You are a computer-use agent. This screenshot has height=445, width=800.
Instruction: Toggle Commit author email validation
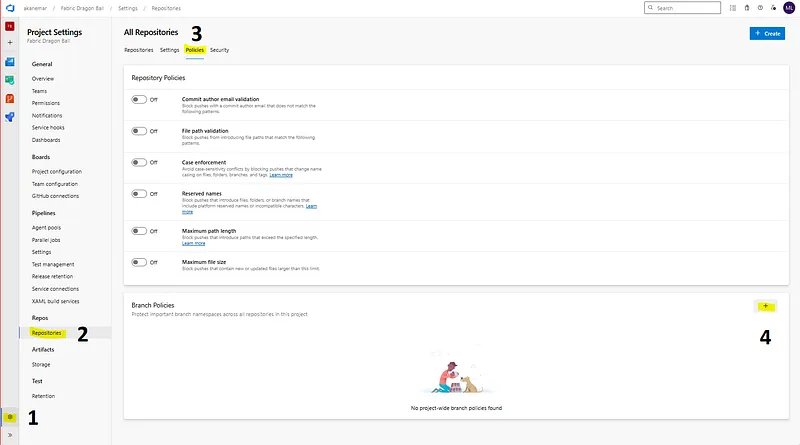click(x=139, y=100)
